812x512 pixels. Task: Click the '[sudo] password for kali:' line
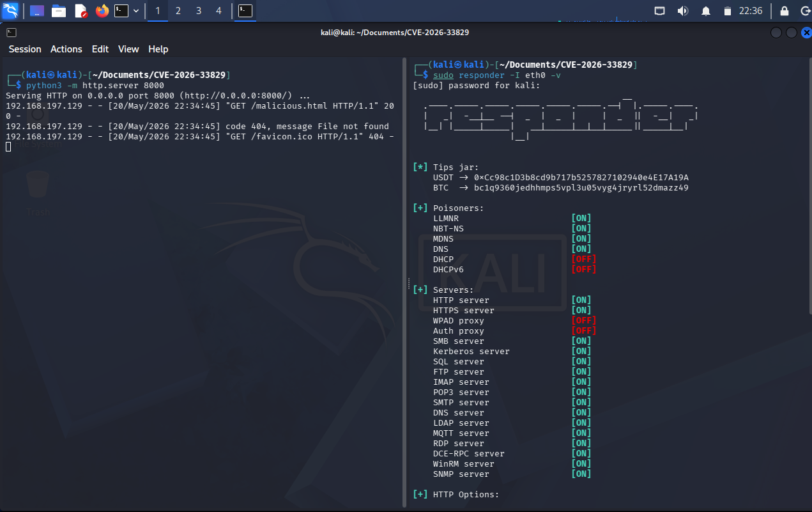pyautogui.click(x=477, y=85)
